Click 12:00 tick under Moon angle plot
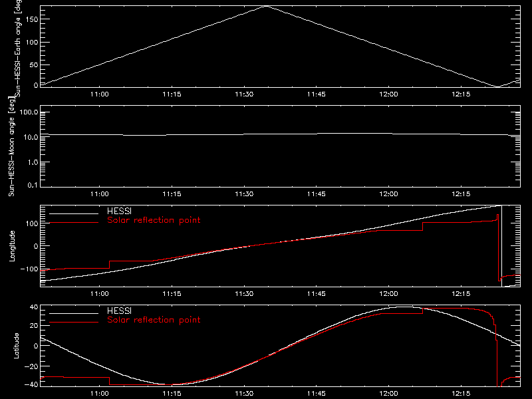This screenshot has height=399, width=532. 388,194
